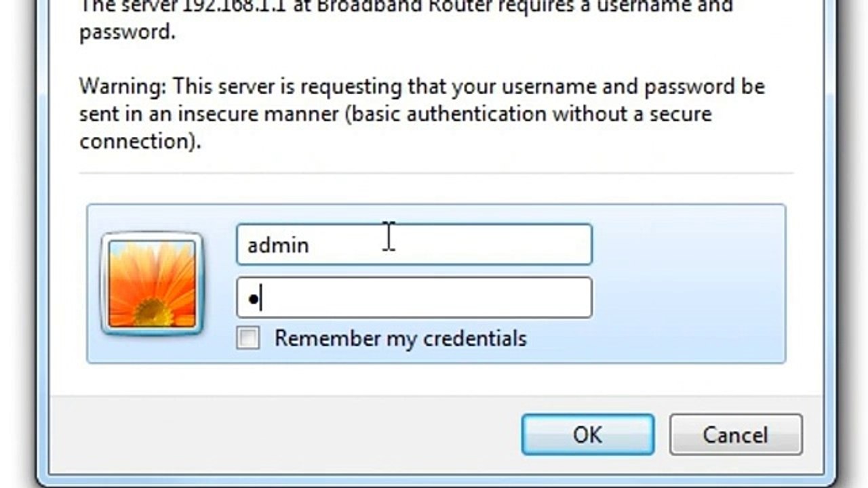868x488 pixels.
Task: Click the 'password.' word on second line
Action: tap(127, 33)
